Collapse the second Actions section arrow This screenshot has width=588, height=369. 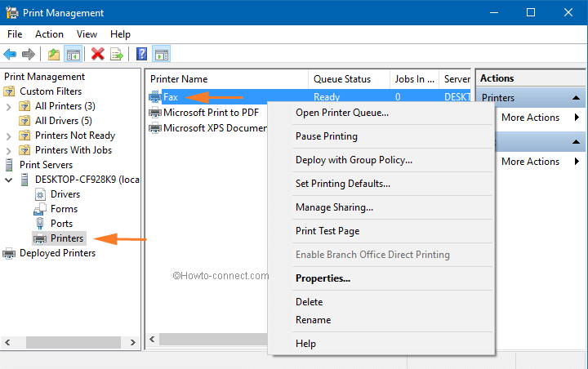[x=576, y=142]
